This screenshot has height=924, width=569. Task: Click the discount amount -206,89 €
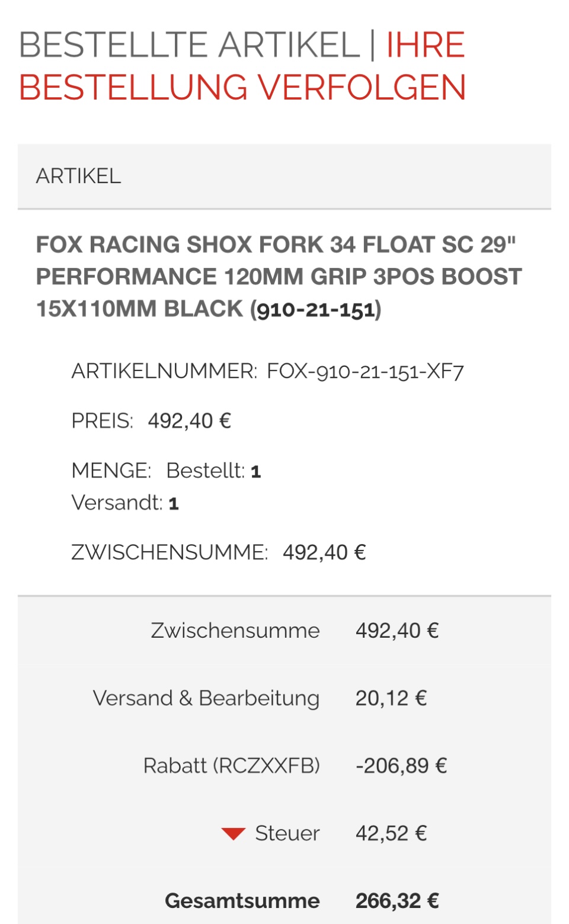point(401,766)
